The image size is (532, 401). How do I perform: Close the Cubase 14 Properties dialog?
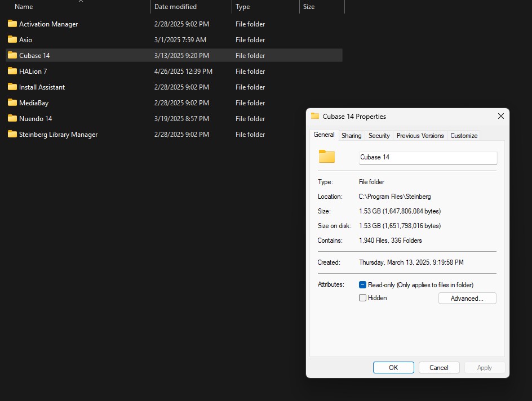(x=500, y=116)
